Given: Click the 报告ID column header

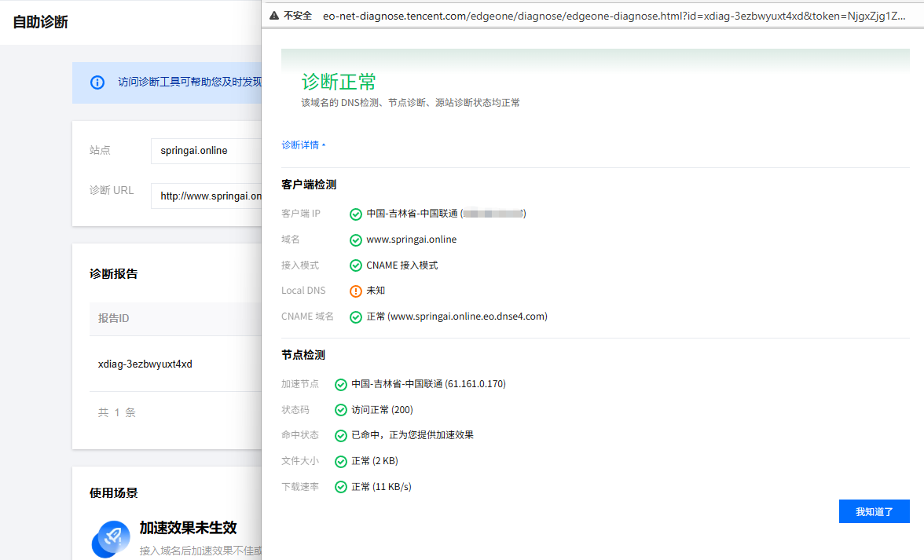Looking at the screenshot, I should click(x=114, y=319).
